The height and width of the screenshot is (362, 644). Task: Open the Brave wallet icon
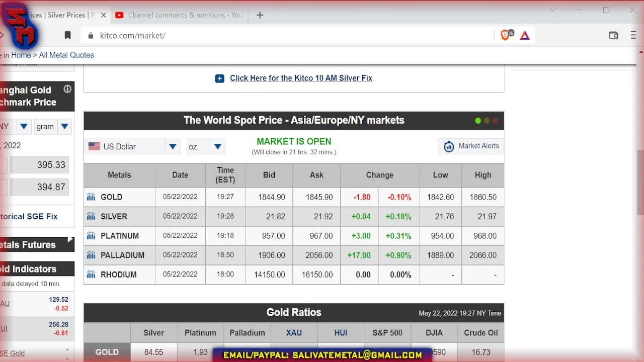[613, 35]
